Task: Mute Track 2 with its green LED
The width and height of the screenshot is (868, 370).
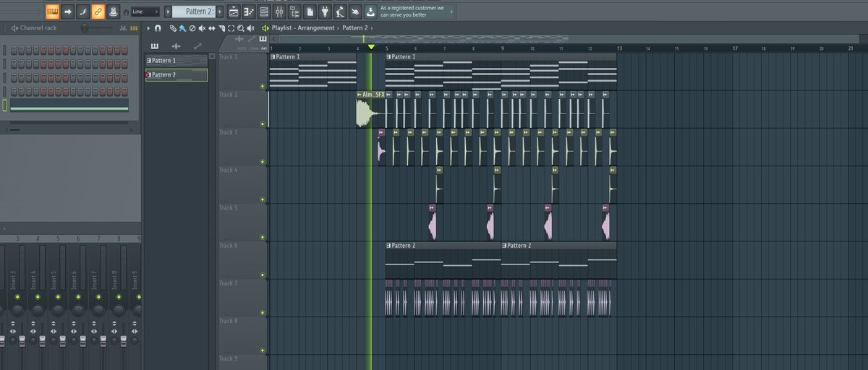Action: click(x=262, y=124)
